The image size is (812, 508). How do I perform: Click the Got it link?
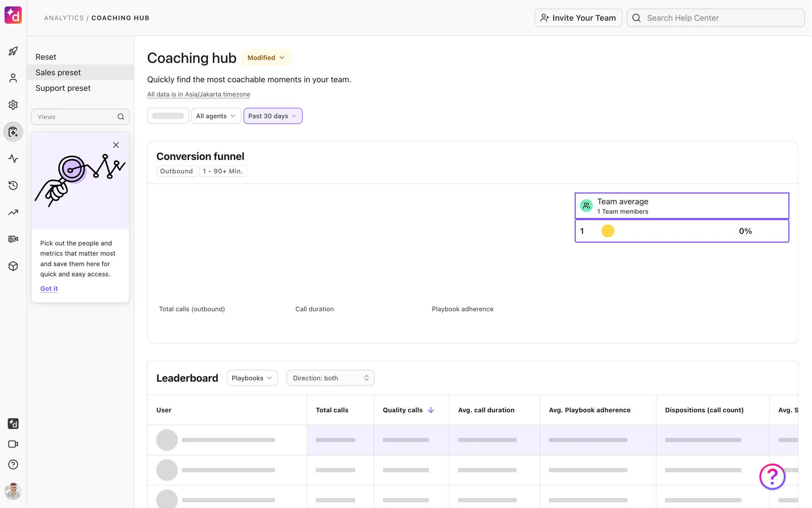click(x=49, y=288)
